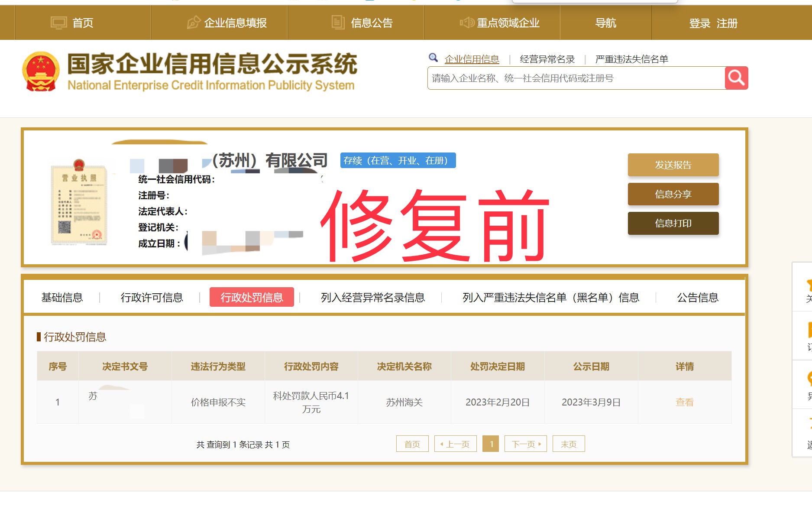Start a search with the red magnifier button
Image resolution: width=812 pixels, height=506 pixels.
(737, 78)
